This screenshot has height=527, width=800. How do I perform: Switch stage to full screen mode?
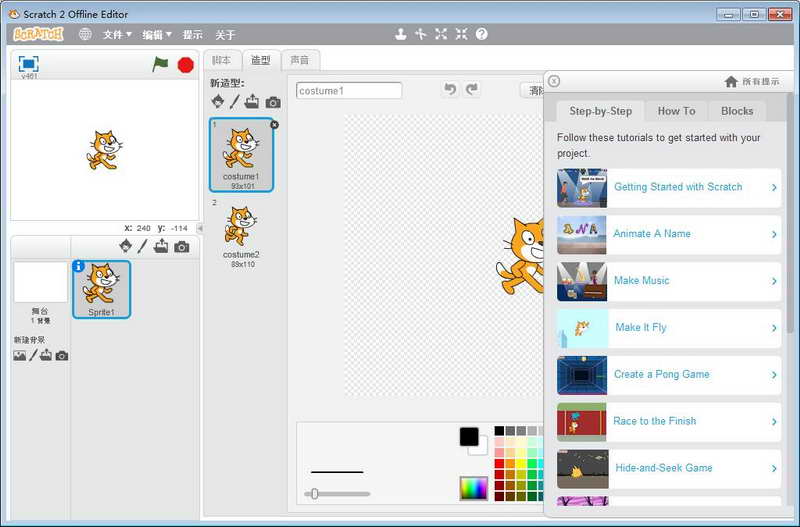[29, 64]
